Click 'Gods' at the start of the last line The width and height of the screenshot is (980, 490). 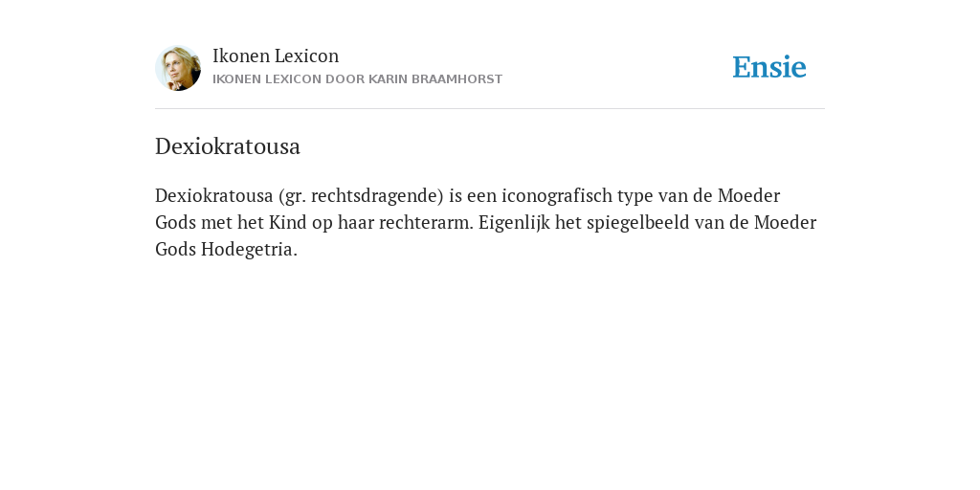click(176, 250)
